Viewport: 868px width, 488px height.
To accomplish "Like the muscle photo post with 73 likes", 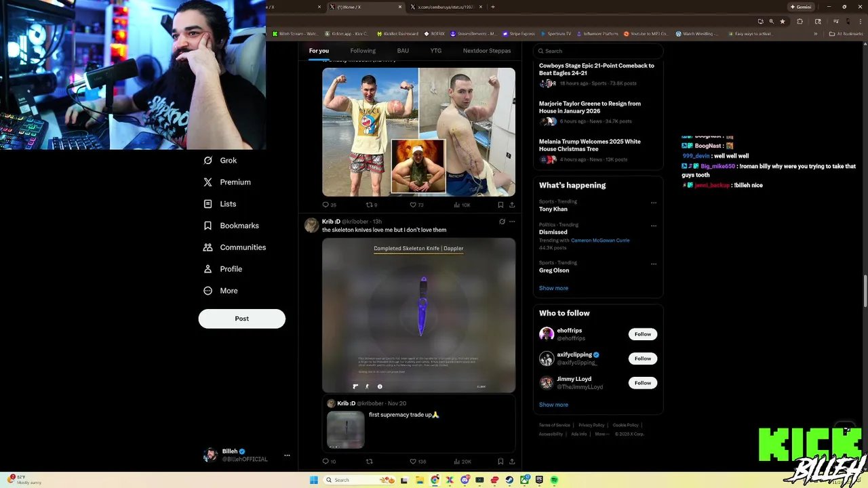I will point(416,205).
